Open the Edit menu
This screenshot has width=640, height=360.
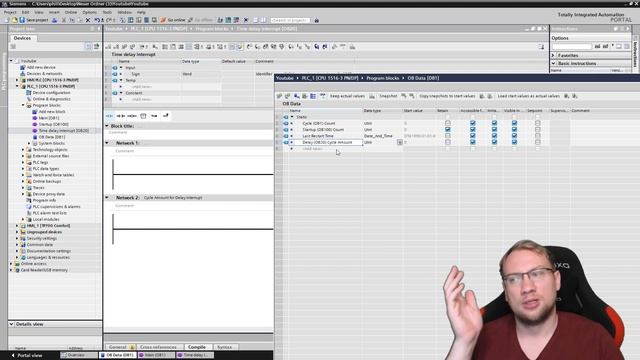click(25, 12)
